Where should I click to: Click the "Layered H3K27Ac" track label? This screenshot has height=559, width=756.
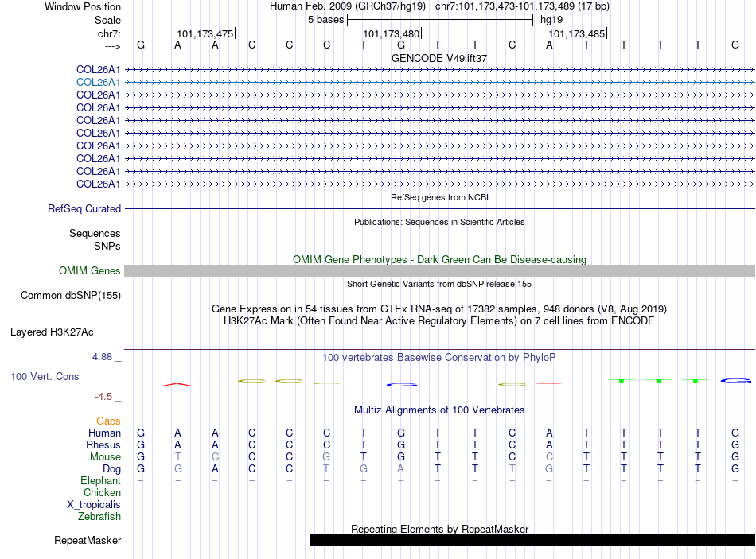tap(52, 332)
